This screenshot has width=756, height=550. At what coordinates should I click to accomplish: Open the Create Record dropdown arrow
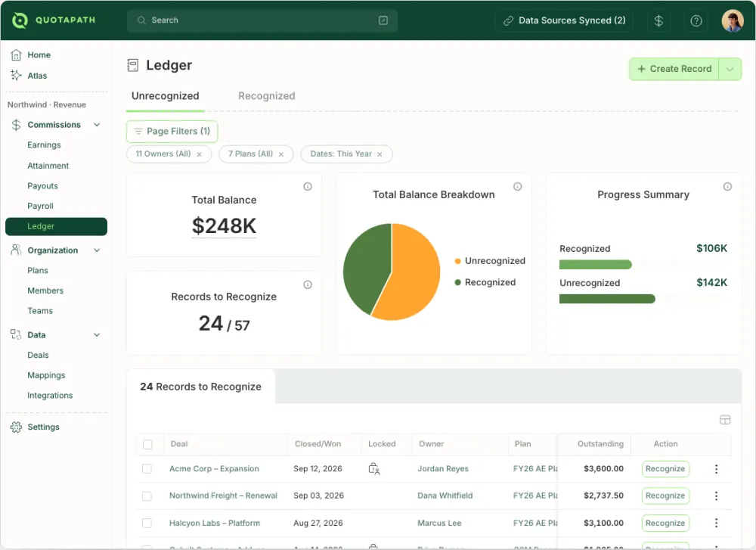pos(730,70)
